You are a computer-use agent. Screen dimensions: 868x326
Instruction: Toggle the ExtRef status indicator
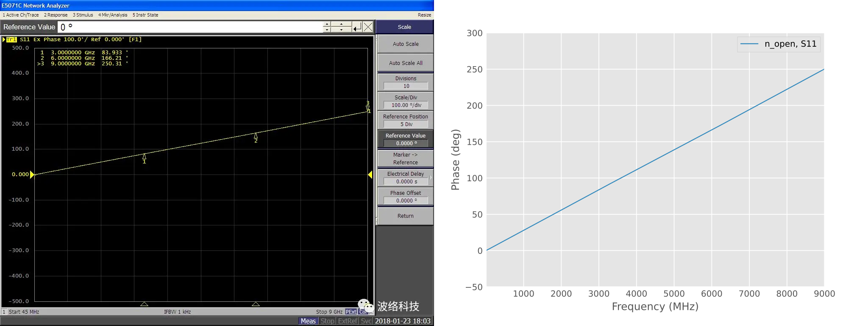[348, 321]
